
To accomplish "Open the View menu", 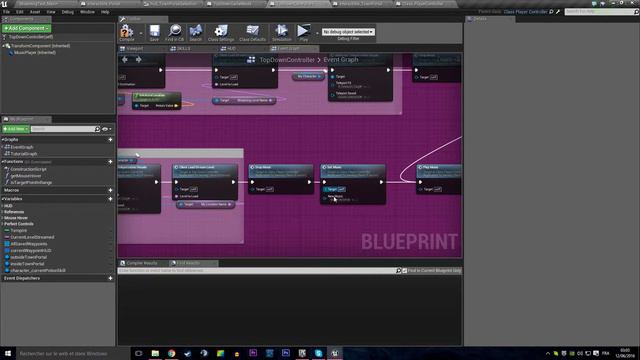I will point(51,12).
